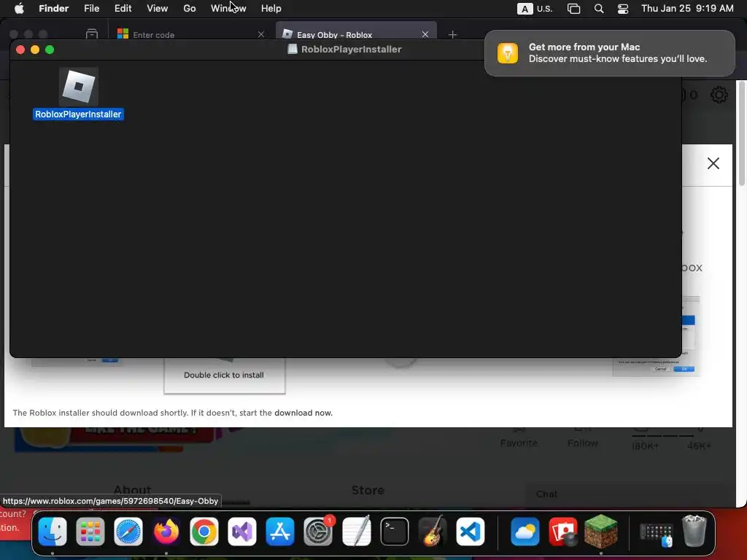Launch Google Chrome from the Dock

coord(204,532)
